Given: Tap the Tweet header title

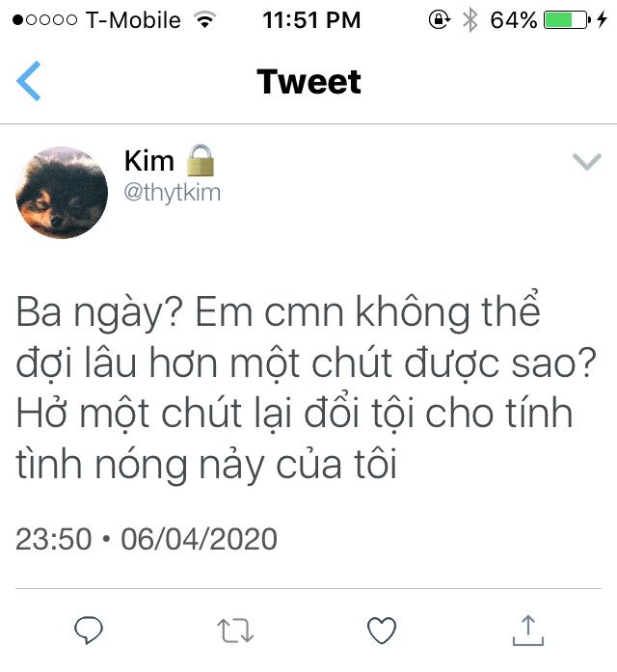Looking at the screenshot, I should pos(308,81).
